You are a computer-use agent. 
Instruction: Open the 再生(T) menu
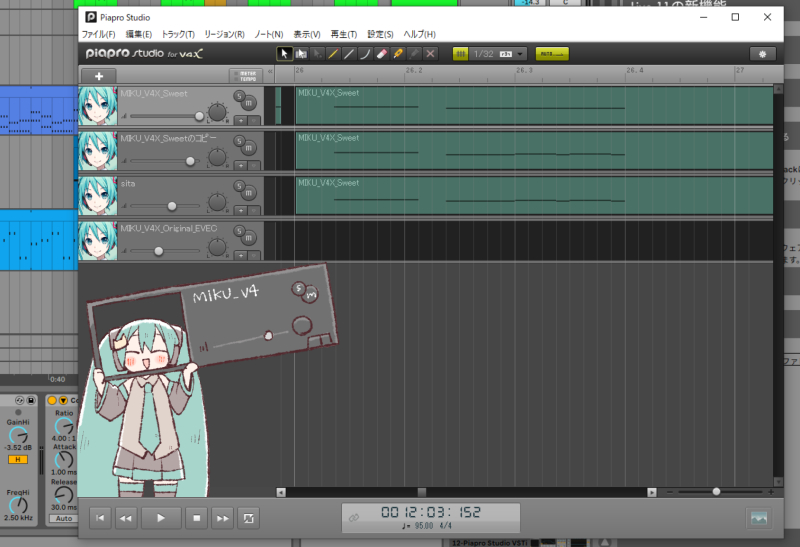(x=344, y=34)
